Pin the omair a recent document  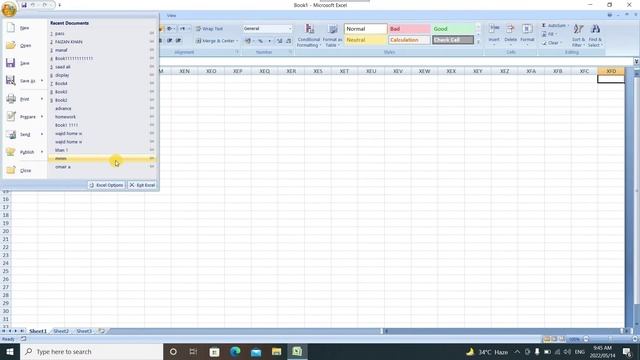(x=152, y=167)
